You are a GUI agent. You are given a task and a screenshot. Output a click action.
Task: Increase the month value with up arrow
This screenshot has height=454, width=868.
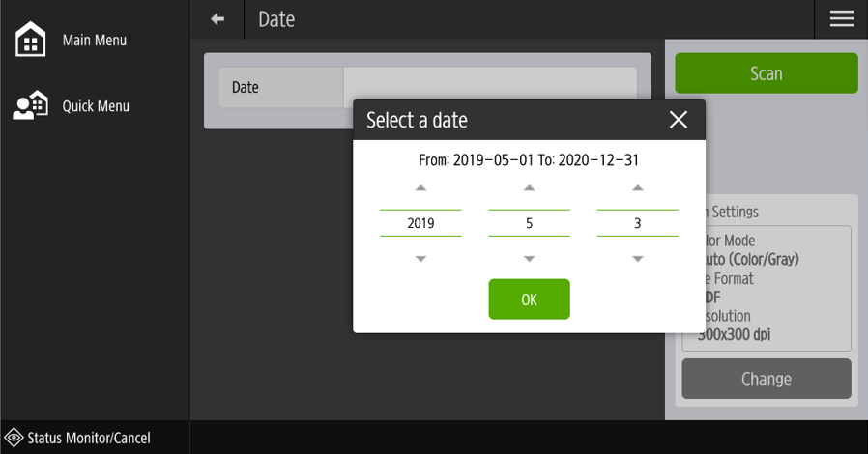click(x=529, y=188)
